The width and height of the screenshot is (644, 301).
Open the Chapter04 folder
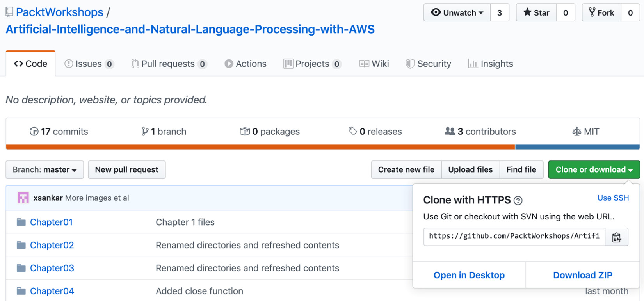tap(52, 291)
